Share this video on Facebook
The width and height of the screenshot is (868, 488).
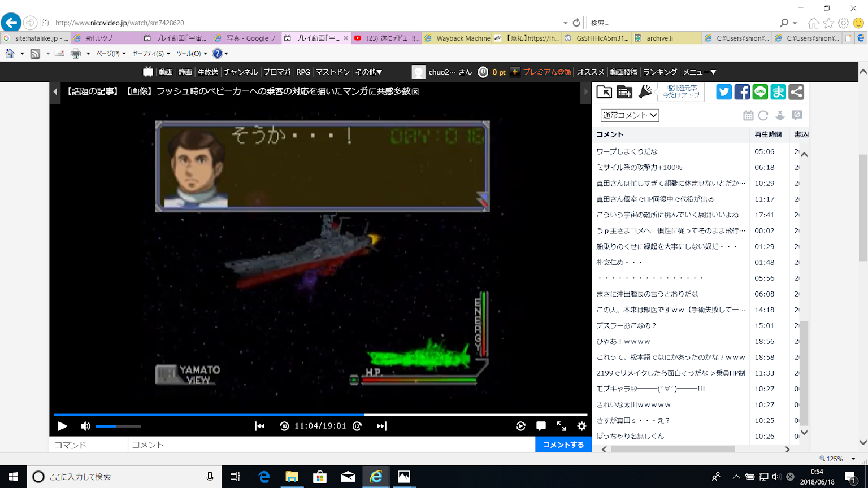[742, 92]
